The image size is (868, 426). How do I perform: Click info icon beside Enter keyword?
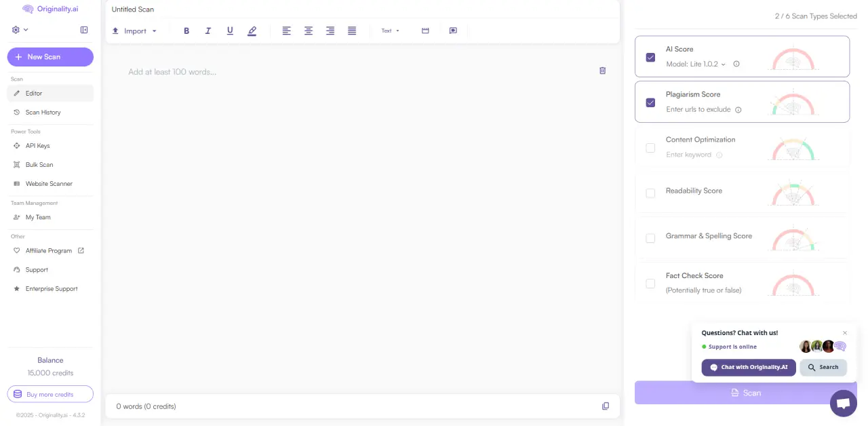pos(719,155)
